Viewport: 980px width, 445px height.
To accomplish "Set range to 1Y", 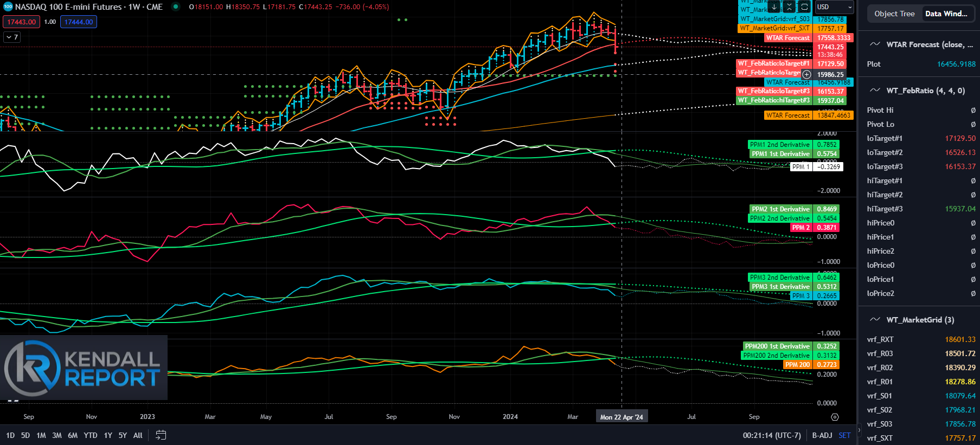I will point(108,435).
